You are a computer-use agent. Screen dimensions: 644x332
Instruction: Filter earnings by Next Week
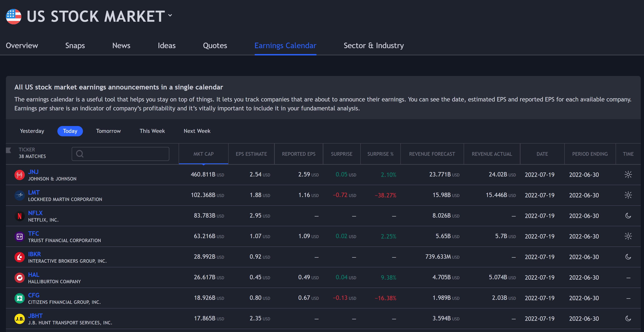[x=197, y=131]
